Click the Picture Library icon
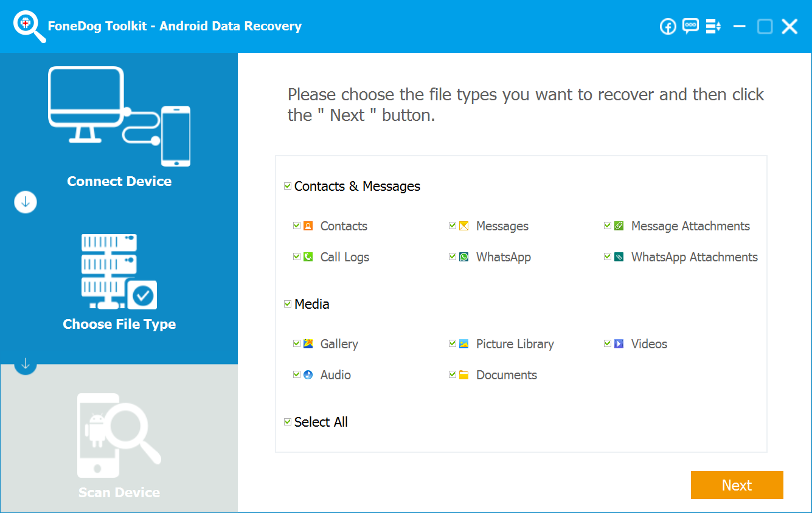Viewport: 812px width, 513px height. [464, 344]
